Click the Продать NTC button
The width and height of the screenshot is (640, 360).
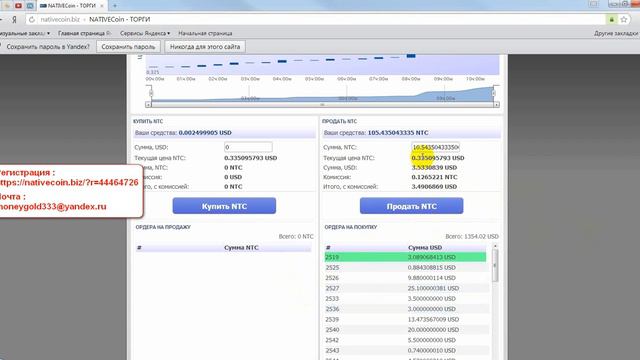(411, 206)
